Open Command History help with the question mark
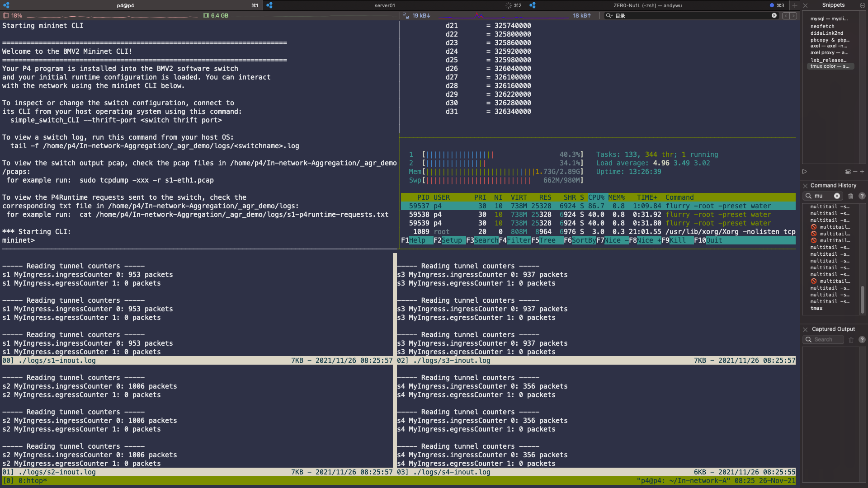 click(862, 196)
